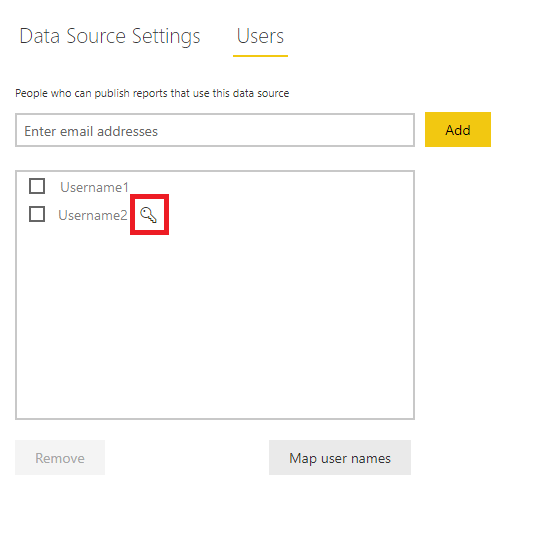Click the key icon beside Username2
Screen dimensions: 551x552
point(148,215)
